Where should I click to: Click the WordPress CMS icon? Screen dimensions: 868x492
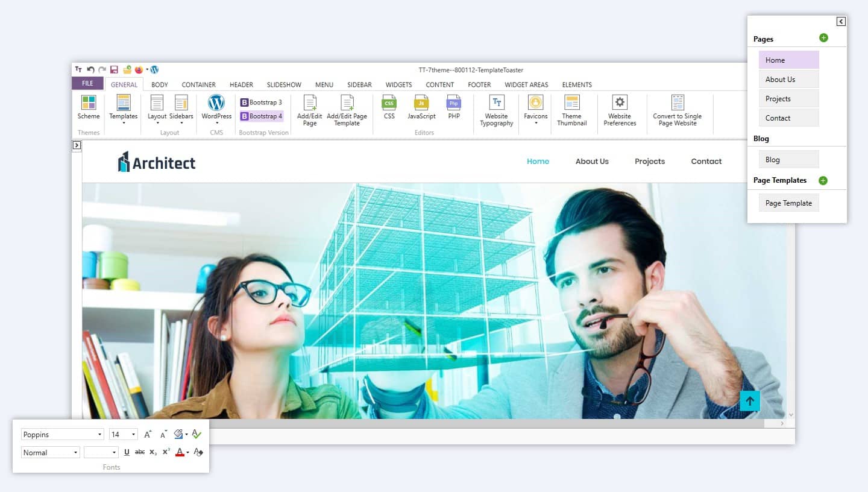tap(216, 103)
